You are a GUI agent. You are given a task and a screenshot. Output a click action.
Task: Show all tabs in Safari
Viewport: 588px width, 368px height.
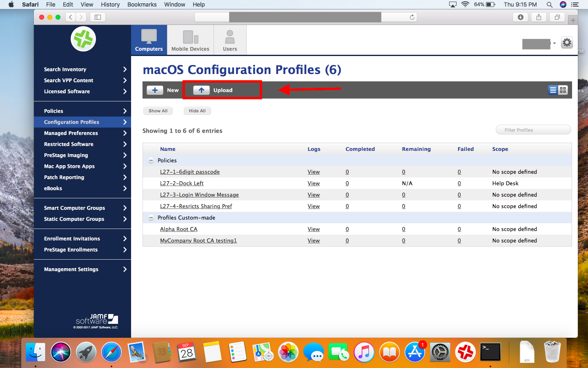pyautogui.click(x=557, y=17)
